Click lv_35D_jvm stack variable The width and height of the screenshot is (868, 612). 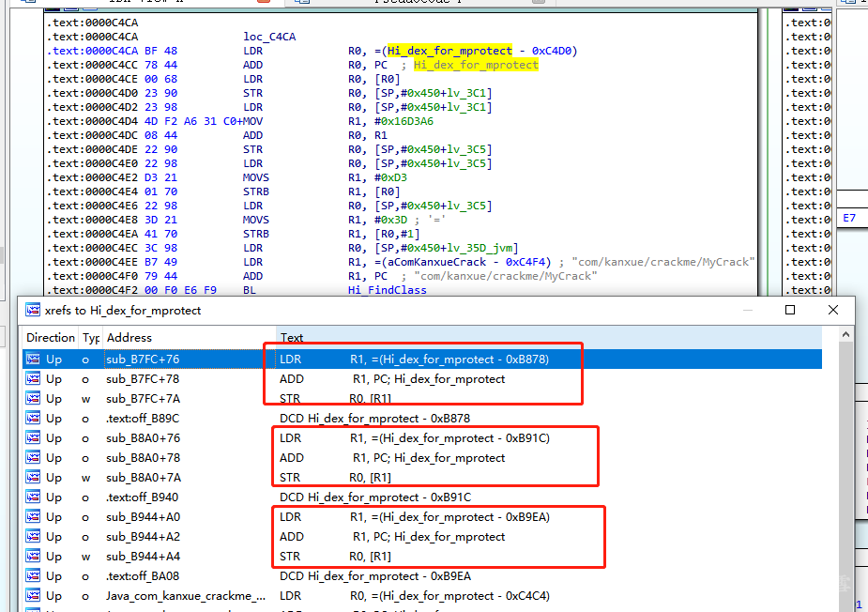click(x=480, y=248)
